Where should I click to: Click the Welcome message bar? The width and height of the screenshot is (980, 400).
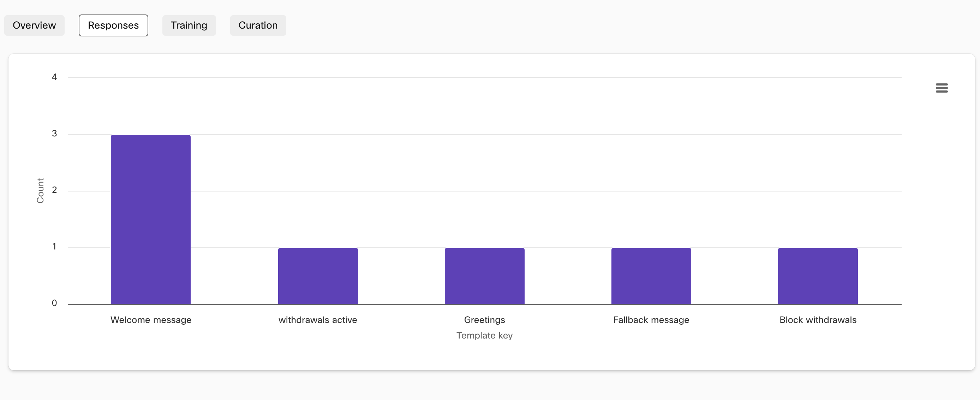click(151, 219)
